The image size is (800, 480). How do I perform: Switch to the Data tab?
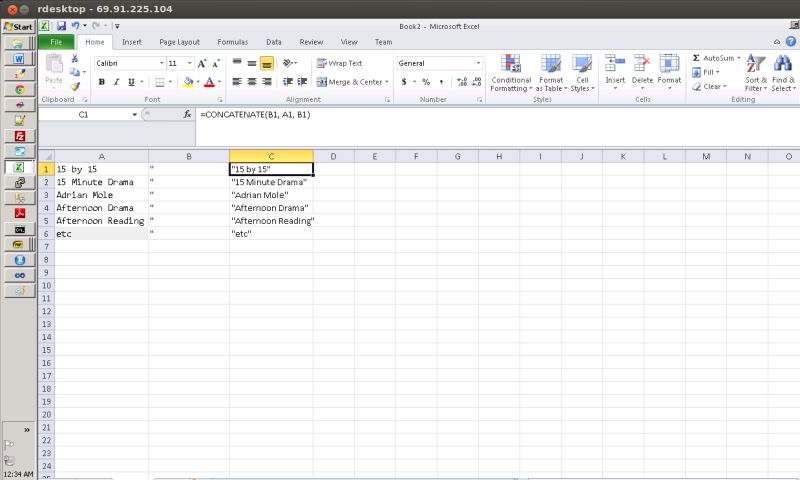pyautogui.click(x=273, y=42)
